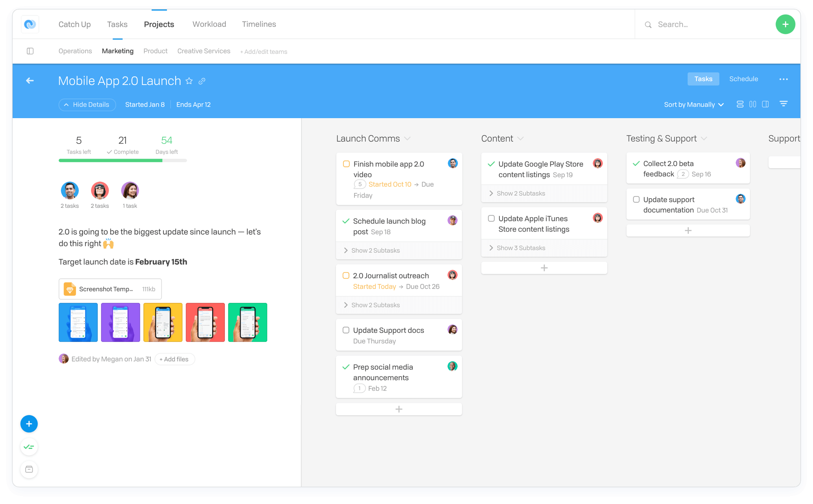813x504 pixels.
Task: Add a task to Testing & Support column
Action: coord(688,230)
